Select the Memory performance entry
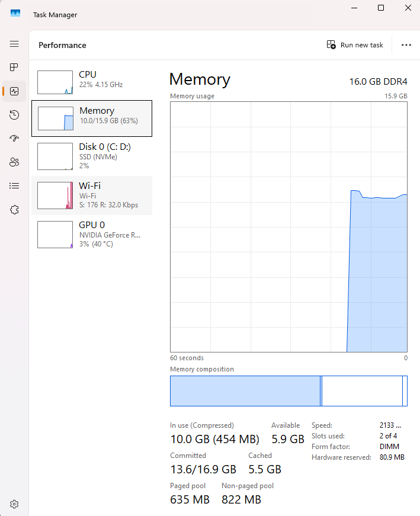 tap(92, 118)
